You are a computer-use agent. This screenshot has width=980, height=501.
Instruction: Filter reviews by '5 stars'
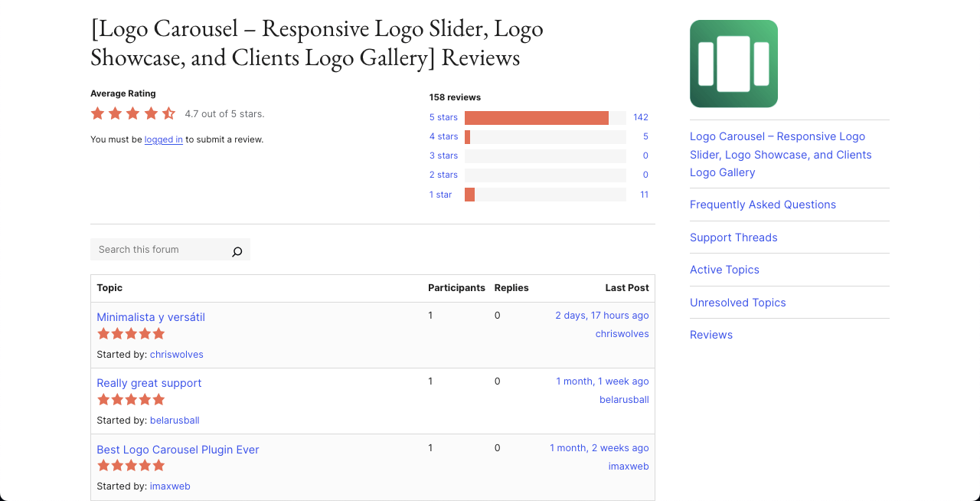(443, 117)
